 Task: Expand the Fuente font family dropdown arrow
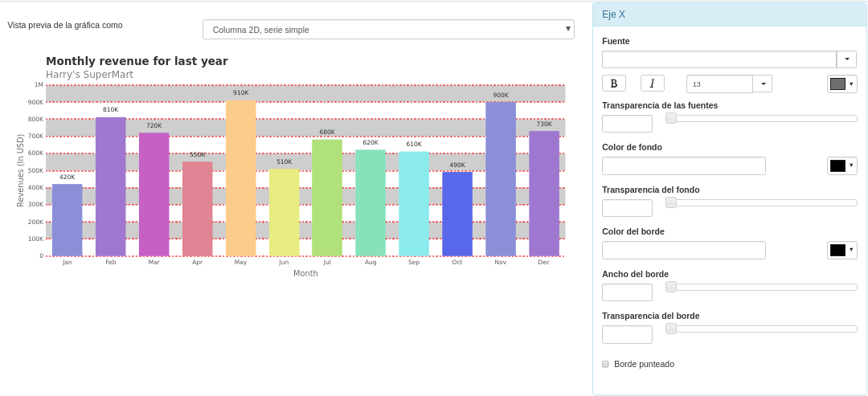pyautogui.click(x=846, y=59)
